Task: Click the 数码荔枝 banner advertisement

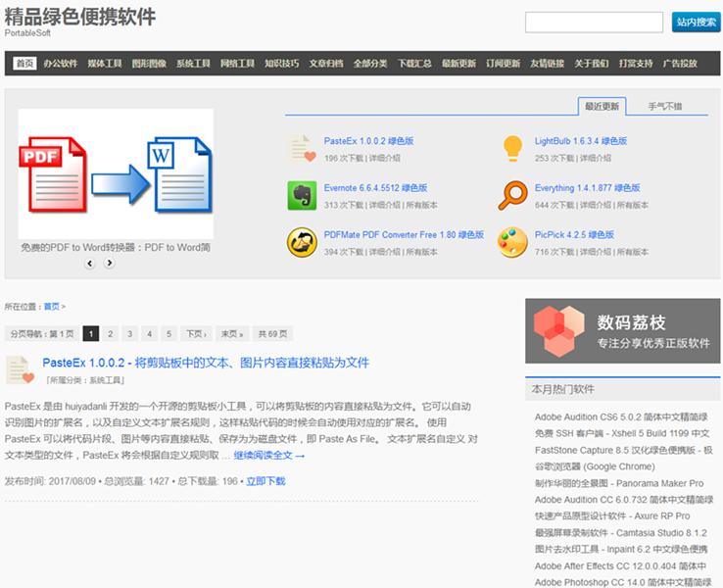Action: point(622,330)
